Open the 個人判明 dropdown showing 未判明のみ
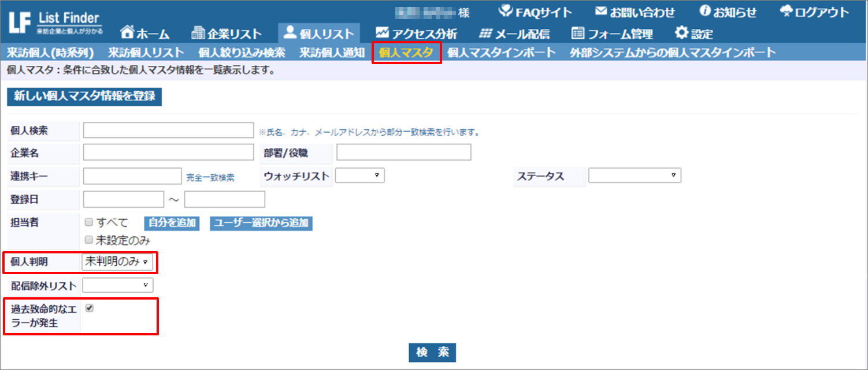This screenshot has width=868, height=370. [117, 262]
